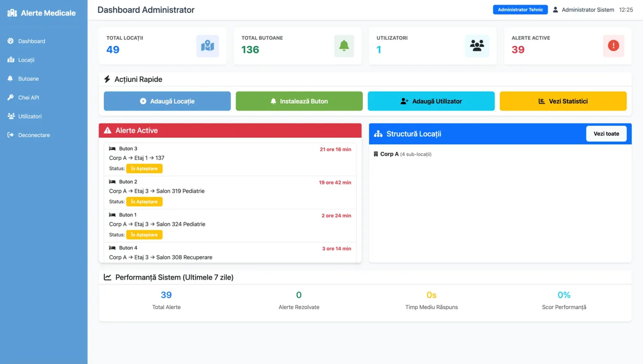Click the user account icon near Administrator Sistem
643x364 pixels.
pyautogui.click(x=555, y=9)
